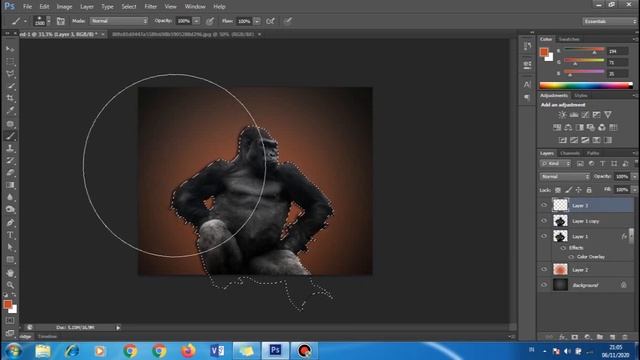Toggle pressure for opacity button
640x360 pixels.
[x=210, y=21]
